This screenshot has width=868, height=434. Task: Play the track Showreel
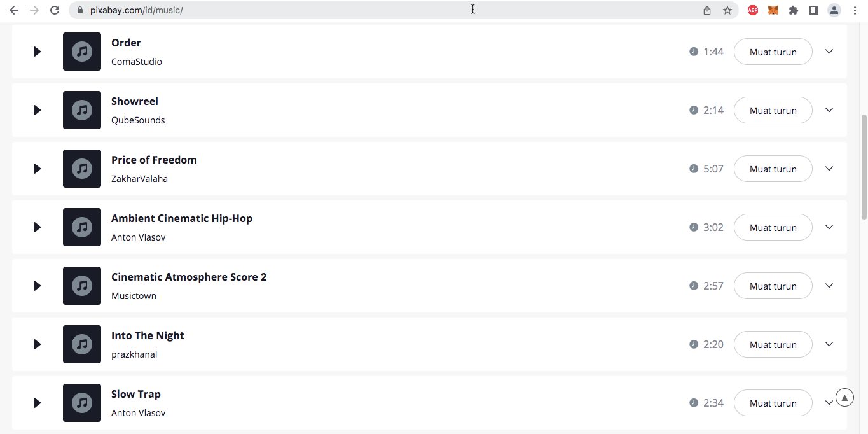(x=38, y=110)
